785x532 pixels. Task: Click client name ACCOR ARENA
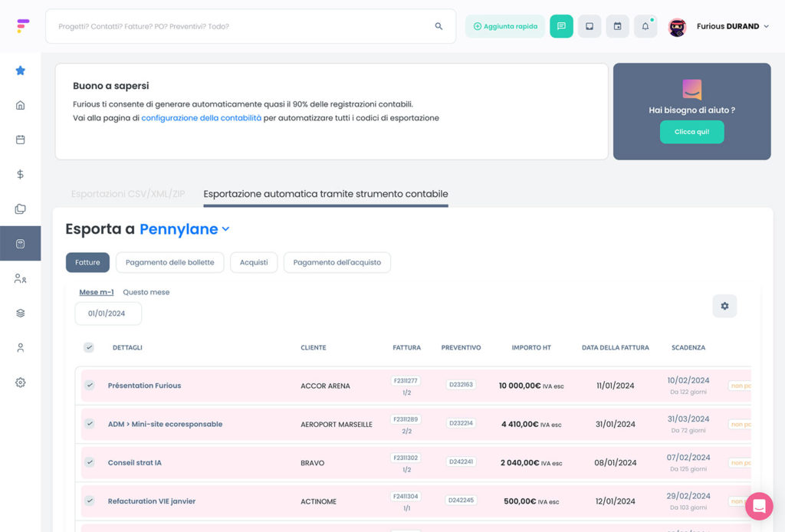[325, 386]
